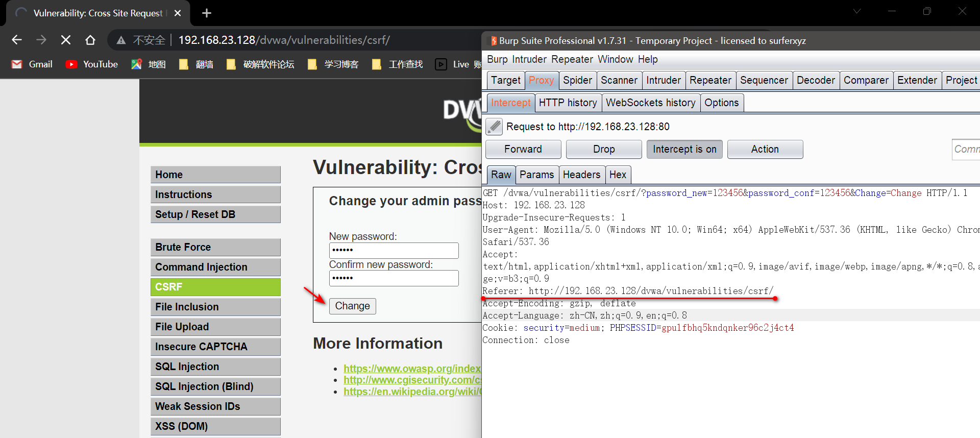This screenshot has width=980, height=438.
Task: Expand the browser tab search chevron
Action: pyautogui.click(x=857, y=11)
